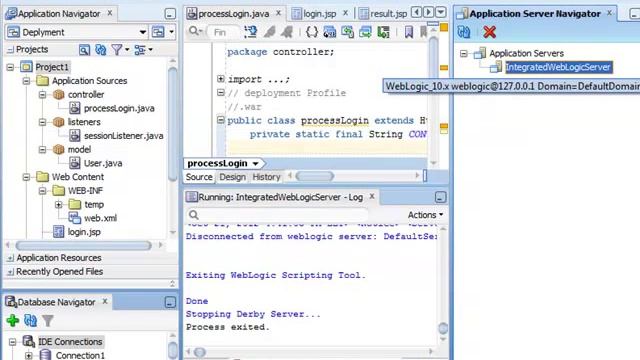Collapse the Application Sources folder
640x360 pixels.
coord(27,81)
